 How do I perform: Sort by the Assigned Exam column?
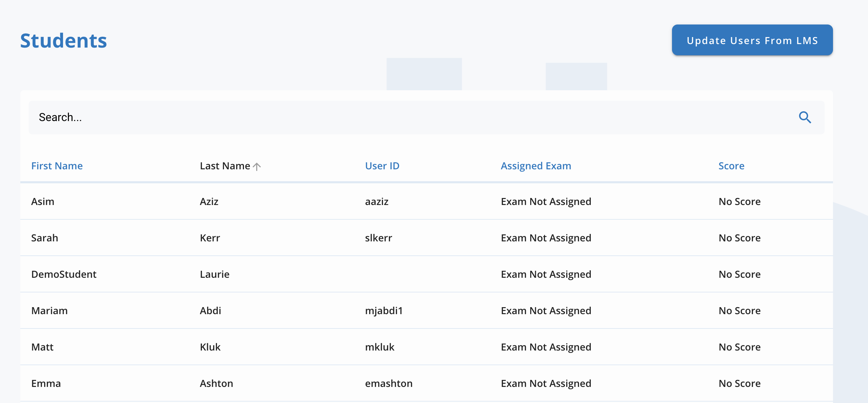(536, 166)
